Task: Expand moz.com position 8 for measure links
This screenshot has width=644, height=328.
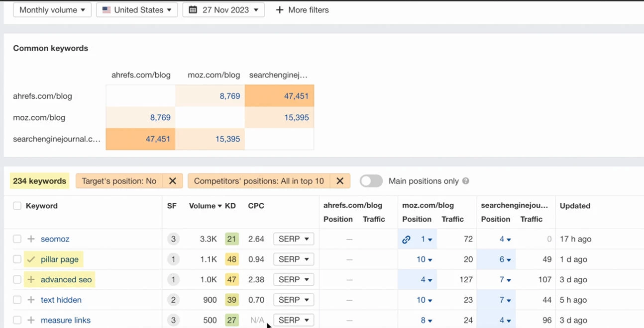Action: click(x=427, y=321)
